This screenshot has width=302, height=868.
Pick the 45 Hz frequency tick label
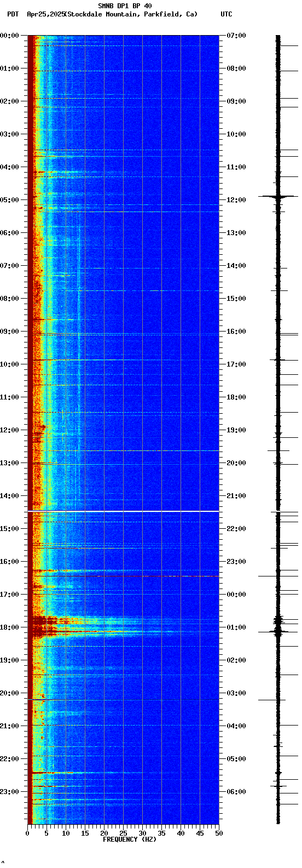pyautogui.click(x=200, y=833)
